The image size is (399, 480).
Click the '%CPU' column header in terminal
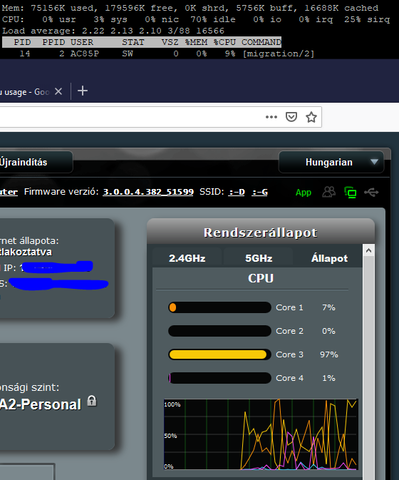(224, 42)
